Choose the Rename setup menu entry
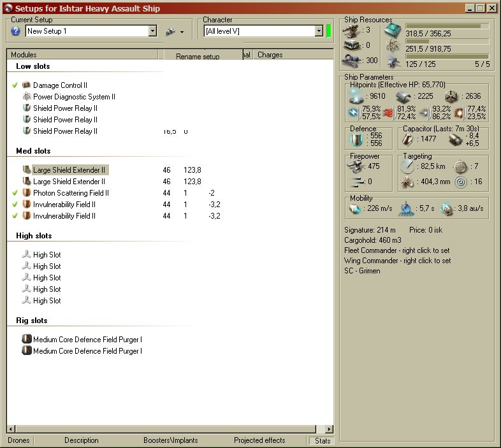Screen dimensions: 501x448 click(x=198, y=57)
